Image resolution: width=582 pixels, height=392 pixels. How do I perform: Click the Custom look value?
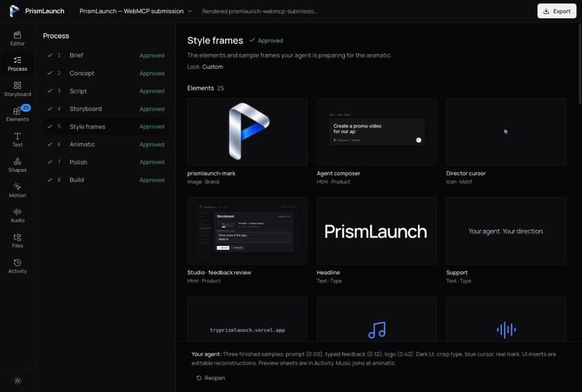[x=213, y=67]
